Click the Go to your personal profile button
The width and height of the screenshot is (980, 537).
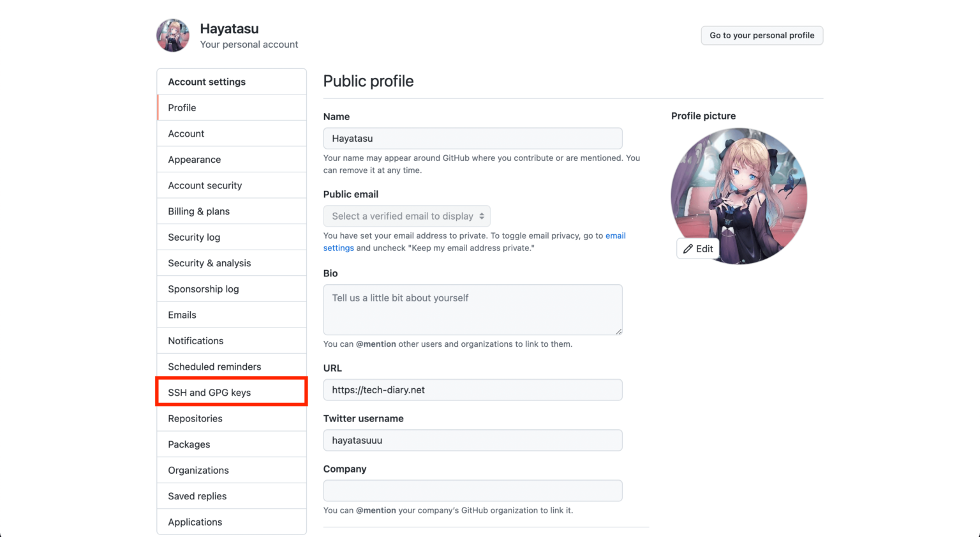pyautogui.click(x=762, y=35)
